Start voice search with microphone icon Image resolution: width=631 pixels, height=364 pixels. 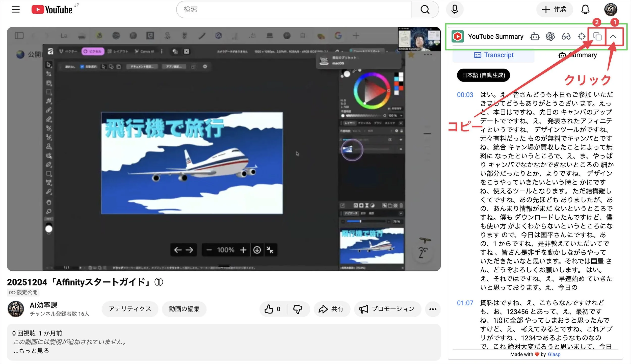455,10
